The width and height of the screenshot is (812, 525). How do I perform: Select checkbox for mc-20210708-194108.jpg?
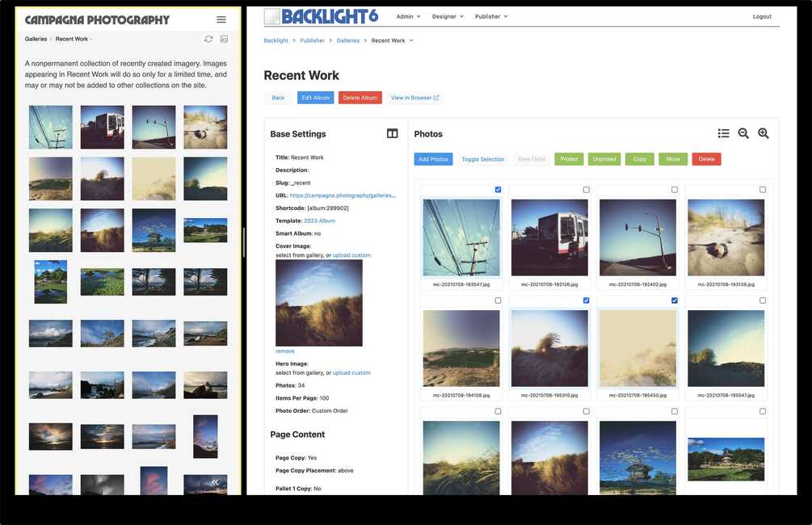pyautogui.click(x=498, y=300)
